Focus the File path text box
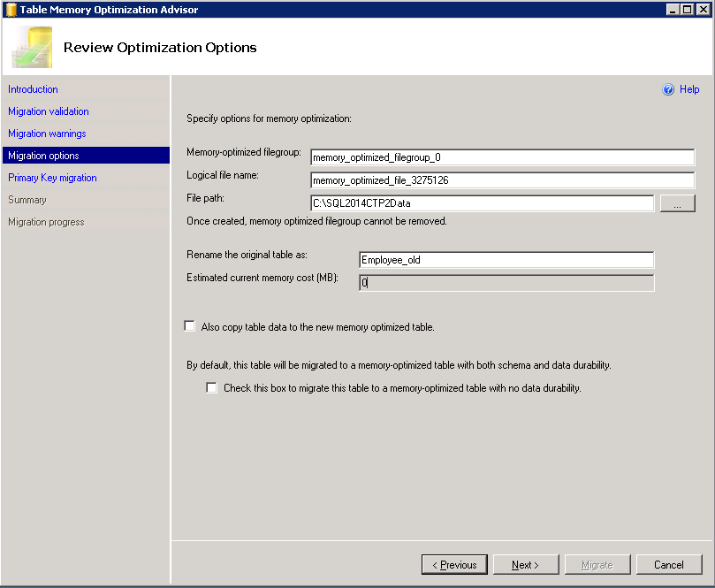This screenshot has width=715, height=588. pyautogui.click(x=482, y=203)
